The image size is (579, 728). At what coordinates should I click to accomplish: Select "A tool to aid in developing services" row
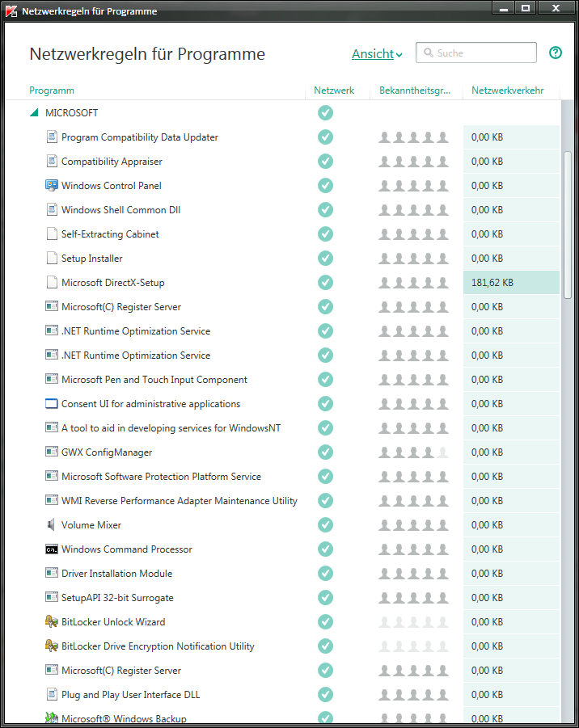point(171,428)
